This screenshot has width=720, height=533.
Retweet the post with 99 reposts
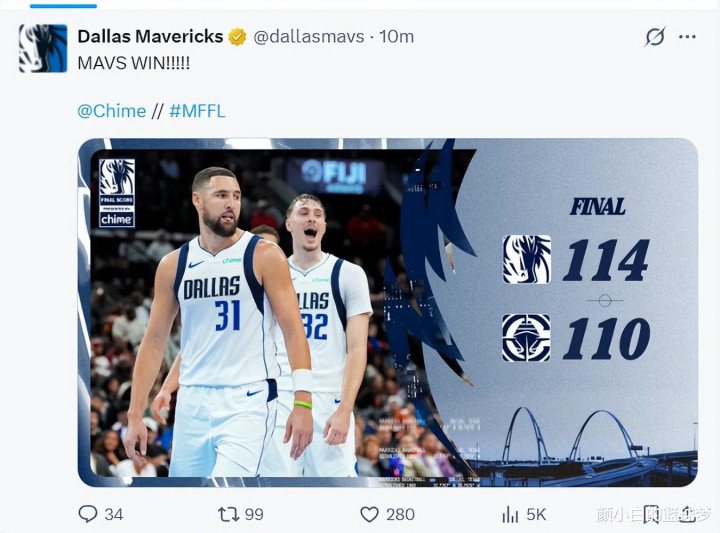[228, 514]
